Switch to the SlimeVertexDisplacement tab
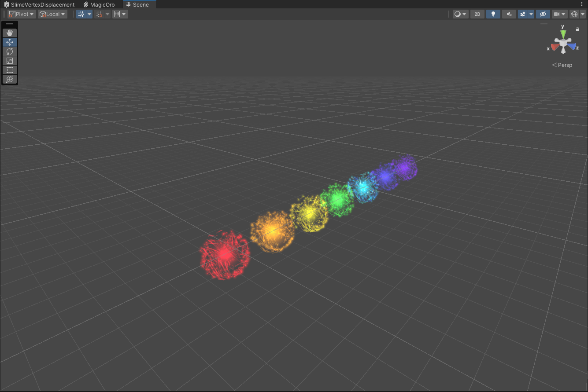The width and height of the screenshot is (588, 392). (39, 4)
